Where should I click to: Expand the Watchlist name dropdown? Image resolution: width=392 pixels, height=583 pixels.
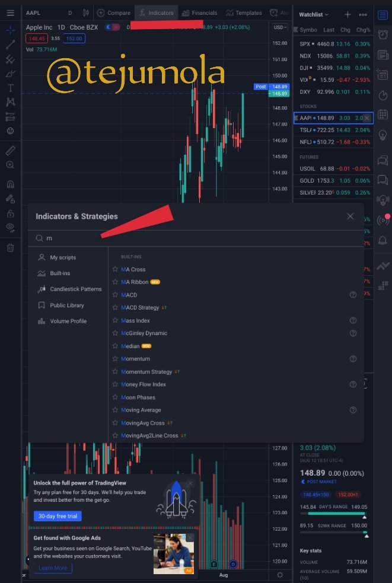(x=314, y=14)
